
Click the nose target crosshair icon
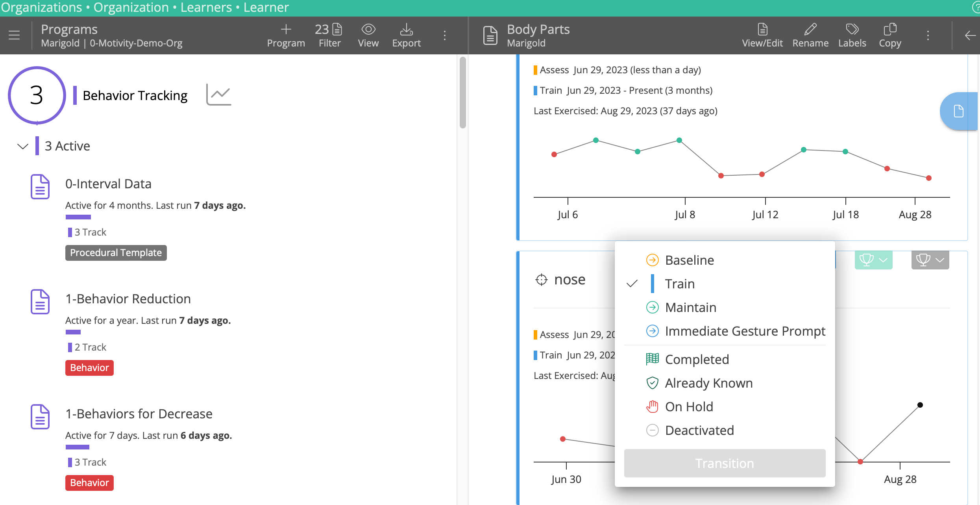coord(542,280)
